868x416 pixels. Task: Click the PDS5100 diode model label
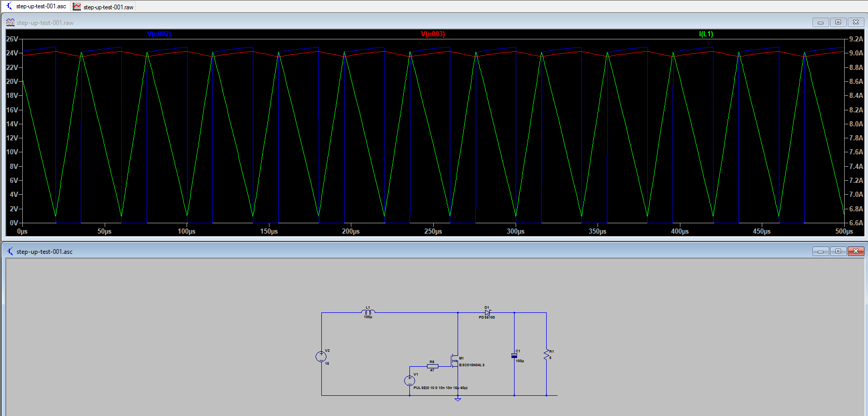click(487, 318)
